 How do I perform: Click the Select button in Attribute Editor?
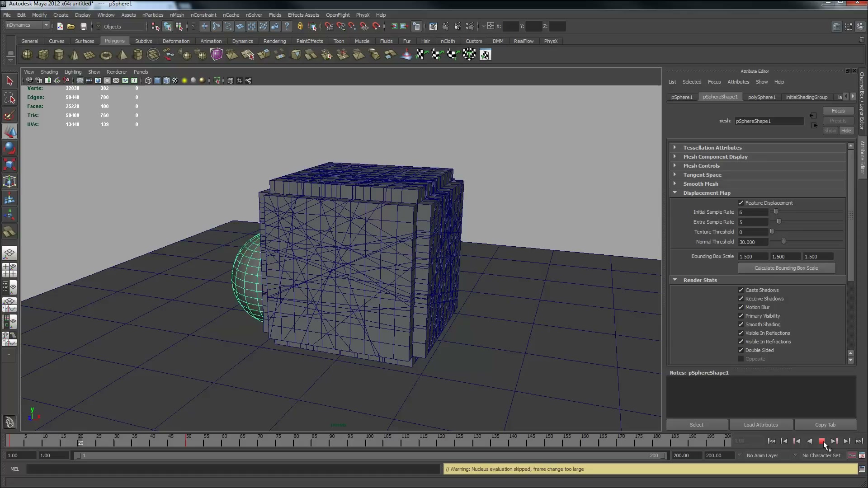(x=697, y=425)
